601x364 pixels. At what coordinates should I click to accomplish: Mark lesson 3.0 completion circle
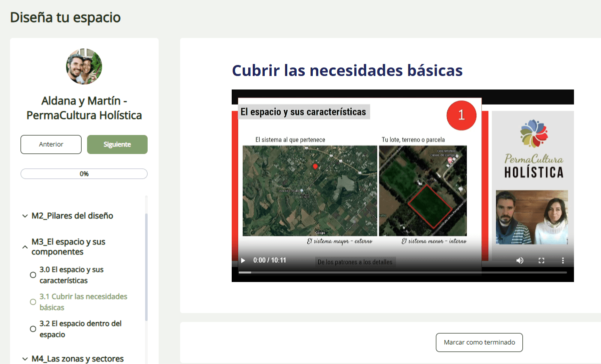(x=33, y=275)
